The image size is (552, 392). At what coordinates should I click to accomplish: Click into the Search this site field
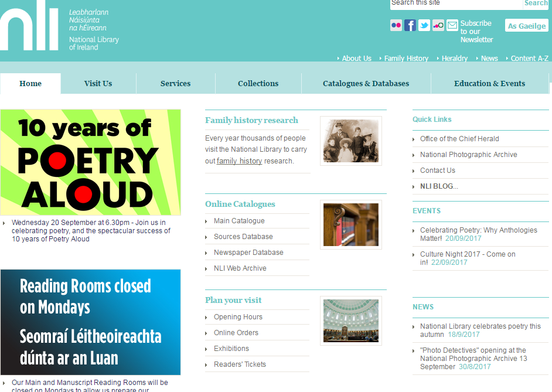click(456, 4)
